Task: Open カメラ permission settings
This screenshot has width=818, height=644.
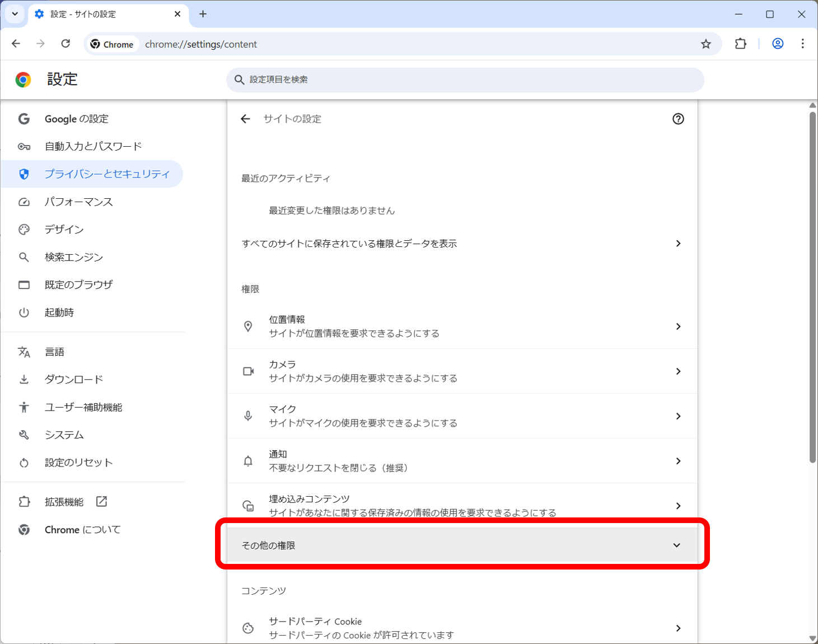Action: (462, 371)
